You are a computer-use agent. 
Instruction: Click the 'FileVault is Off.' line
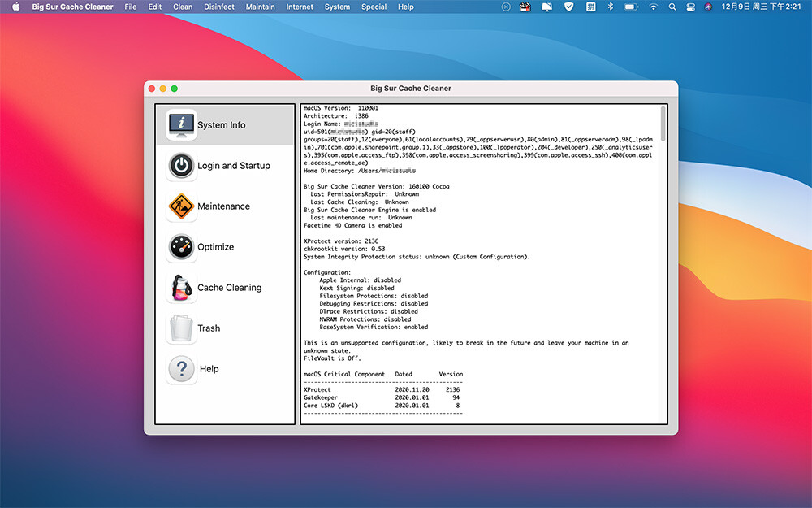(332, 358)
